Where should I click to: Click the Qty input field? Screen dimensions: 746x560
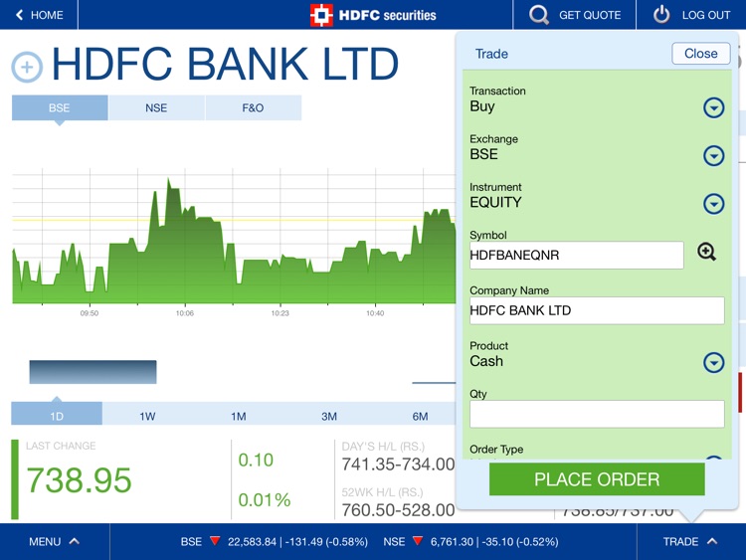pos(597,414)
